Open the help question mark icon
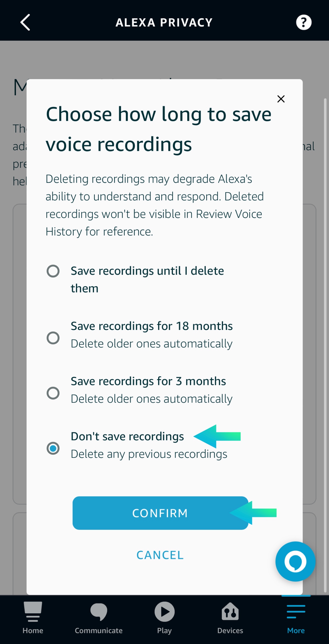The image size is (329, 644). pyautogui.click(x=304, y=22)
